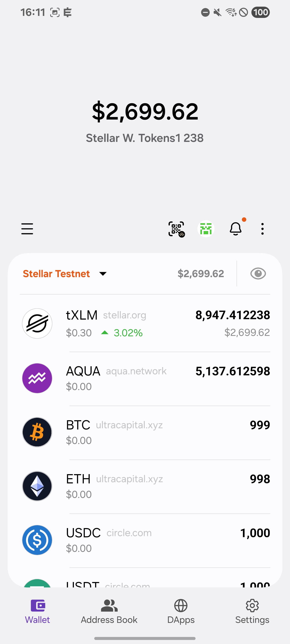Toggle balance visibility eye icon
The image size is (290, 644).
(x=258, y=273)
